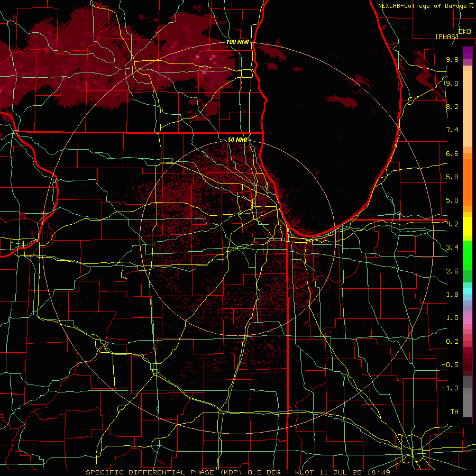476x476 pixels.
Task: Pick the pink segment of the color bar
Action: (x=467, y=321)
